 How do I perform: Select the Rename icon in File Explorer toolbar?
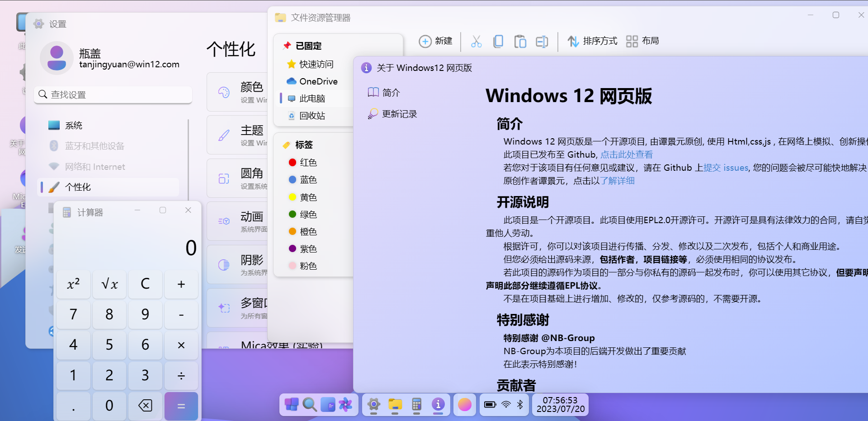pyautogui.click(x=542, y=41)
